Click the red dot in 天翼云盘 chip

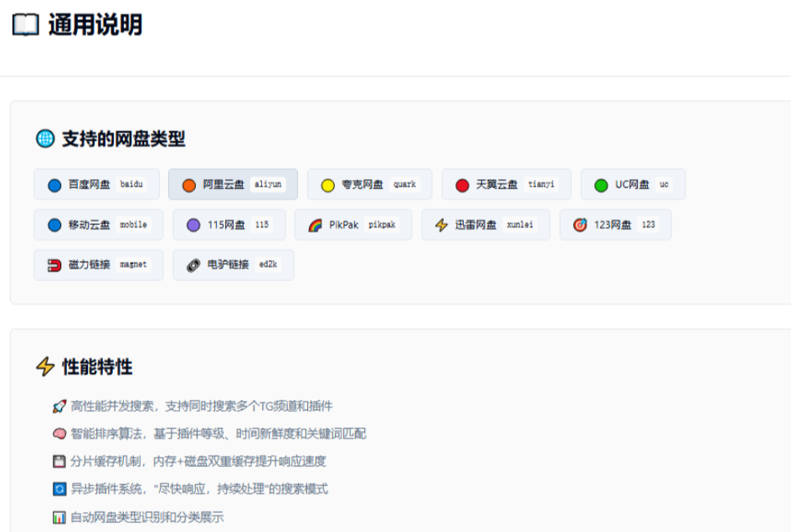(462, 185)
